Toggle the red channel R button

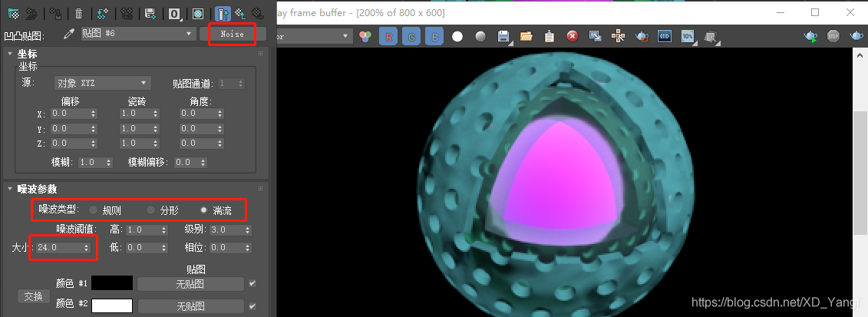click(x=388, y=37)
